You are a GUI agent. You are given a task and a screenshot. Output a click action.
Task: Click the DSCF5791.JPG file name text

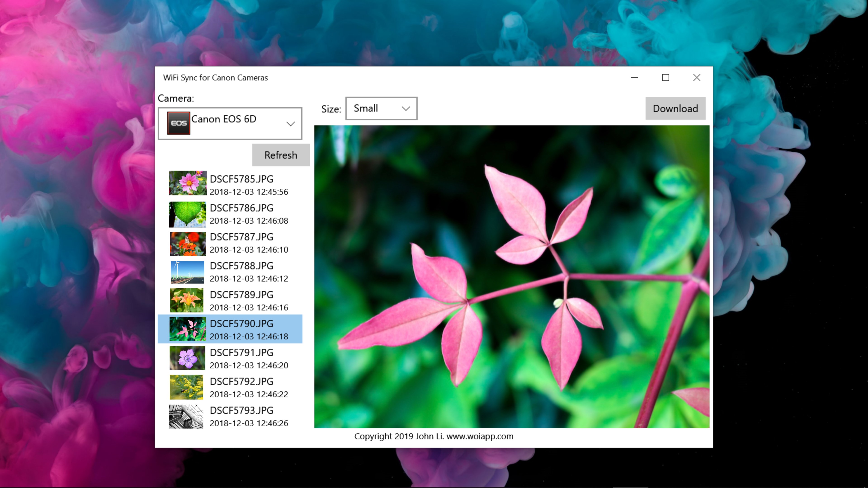pyautogui.click(x=241, y=352)
